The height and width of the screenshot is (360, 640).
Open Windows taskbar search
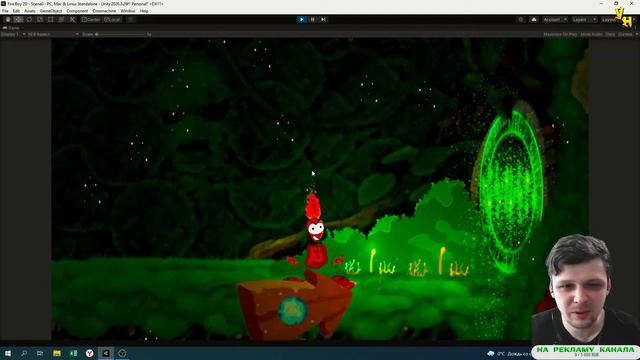[24, 353]
